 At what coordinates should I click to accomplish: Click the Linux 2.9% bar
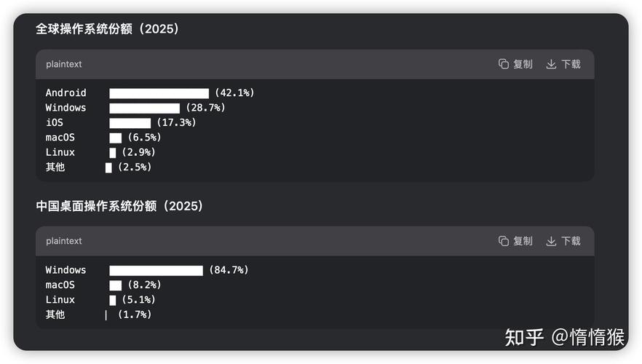pos(113,153)
